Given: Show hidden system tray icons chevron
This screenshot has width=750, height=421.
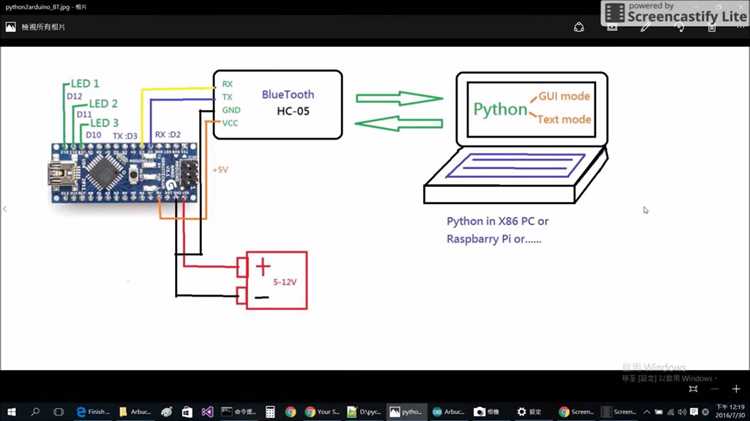Looking at the screenshot, I should pos(647,412).
